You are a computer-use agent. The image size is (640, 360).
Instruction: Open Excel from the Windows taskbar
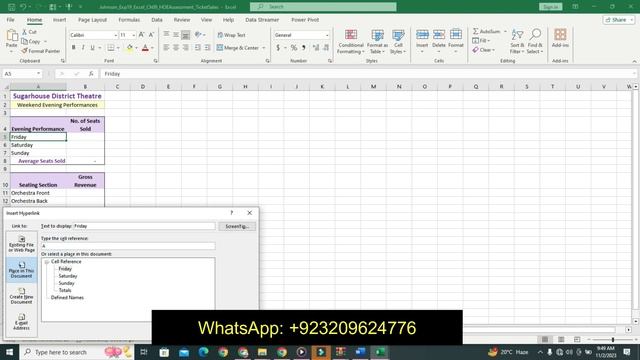pos(380,352)
